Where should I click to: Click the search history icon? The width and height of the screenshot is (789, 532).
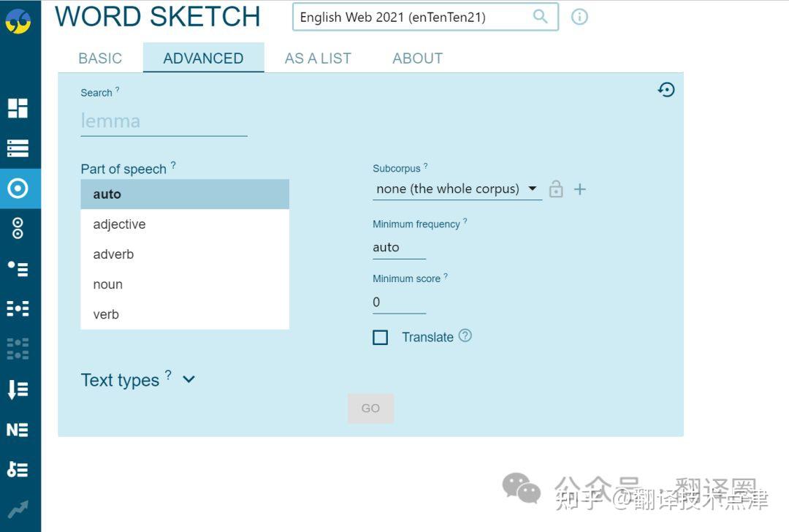[x=666, y=90]
